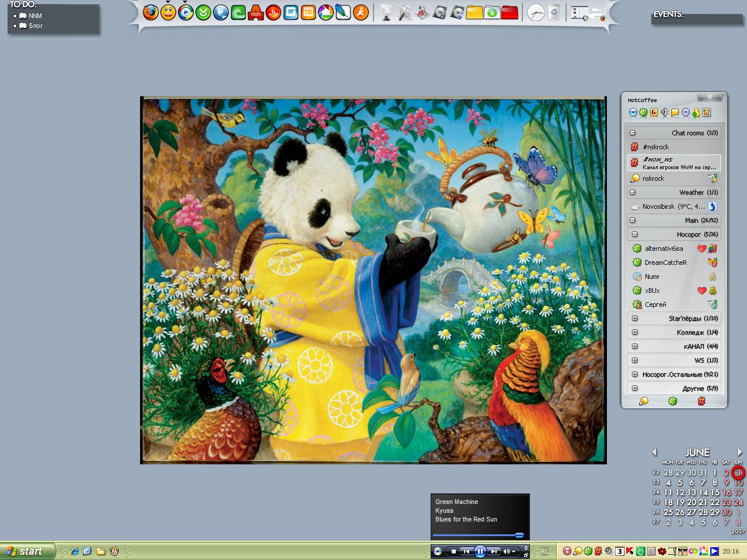Launch Picasa from the dock
Screen dimensions: 747x560
326,12
